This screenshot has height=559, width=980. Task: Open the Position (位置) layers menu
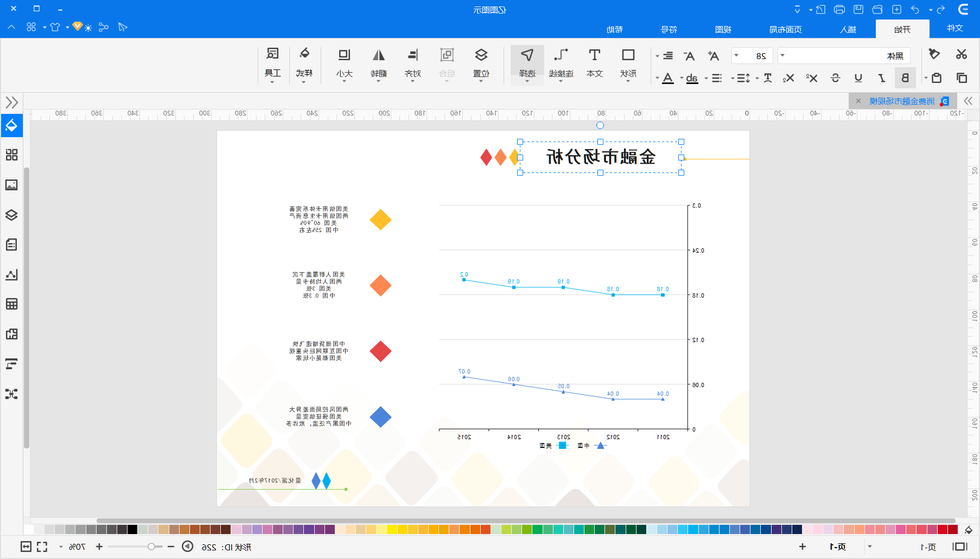[481, 63]
